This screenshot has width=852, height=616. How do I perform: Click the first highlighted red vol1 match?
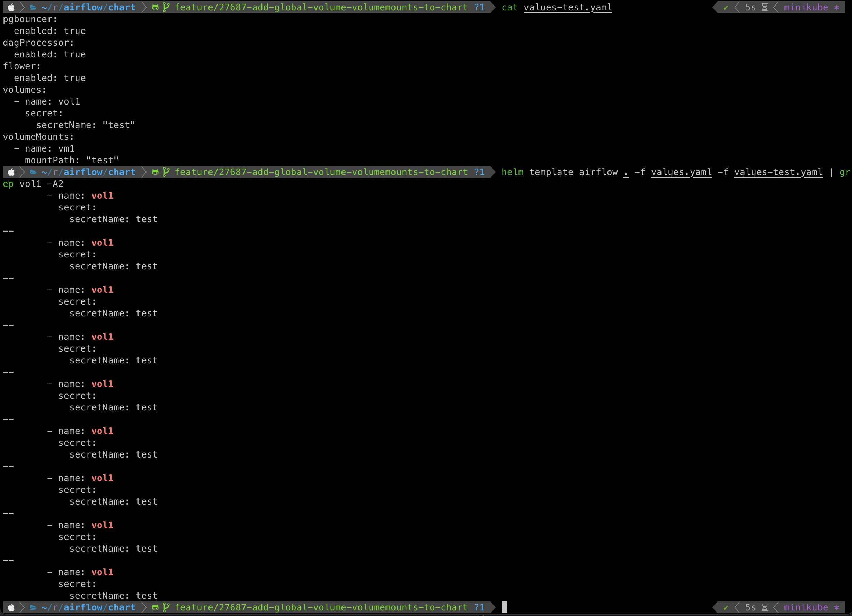click(102, 196)
